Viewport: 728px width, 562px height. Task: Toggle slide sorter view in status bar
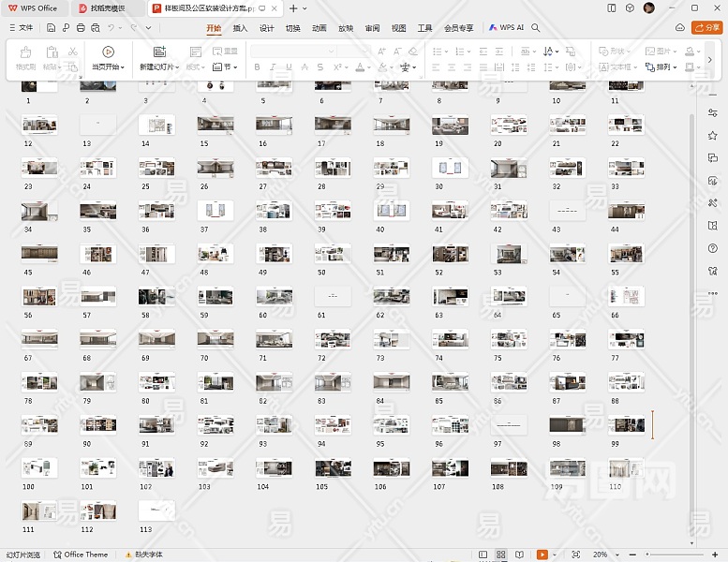point(501,555)
